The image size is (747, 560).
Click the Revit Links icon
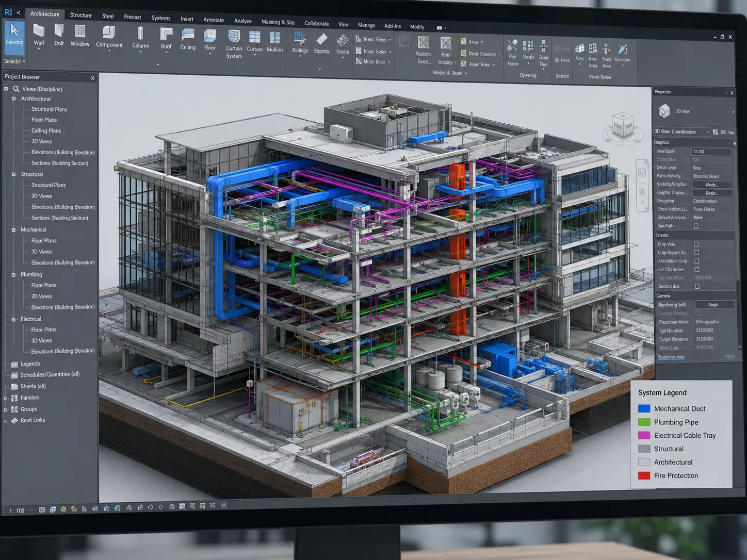pos(14,421)
